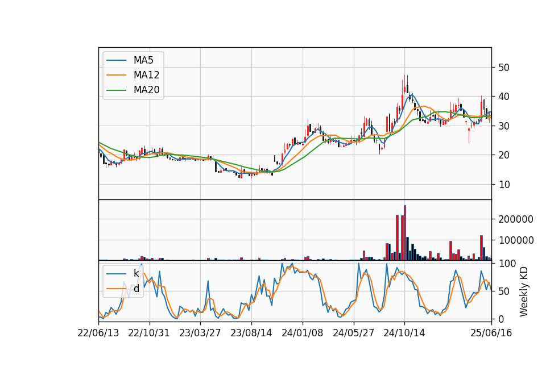Click the MA20 legend label

coord(146,90)
